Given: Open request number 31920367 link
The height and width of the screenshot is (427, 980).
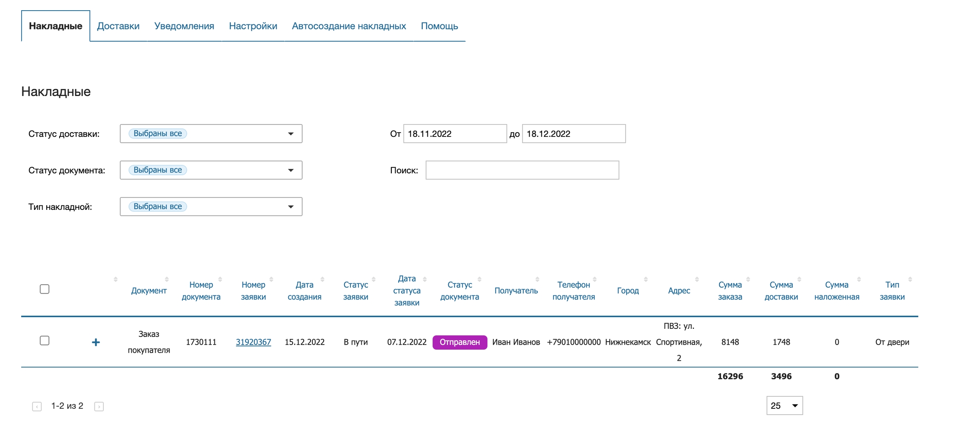Looking at the screenshot, I should coord(253,342).
